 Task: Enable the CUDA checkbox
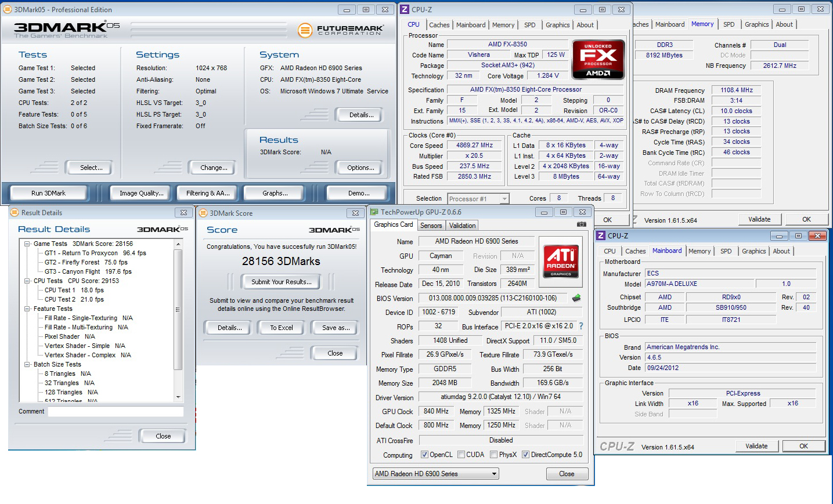[x=461, y=455]
